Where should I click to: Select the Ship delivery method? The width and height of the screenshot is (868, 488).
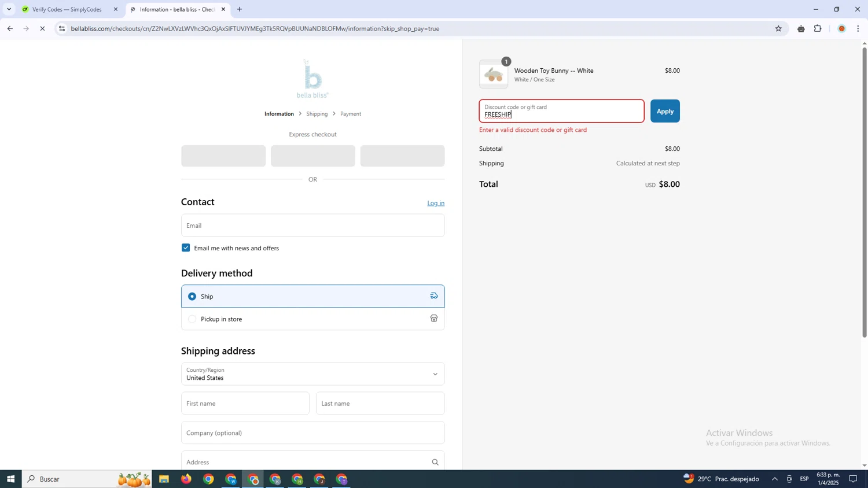[x=312, y=296]
